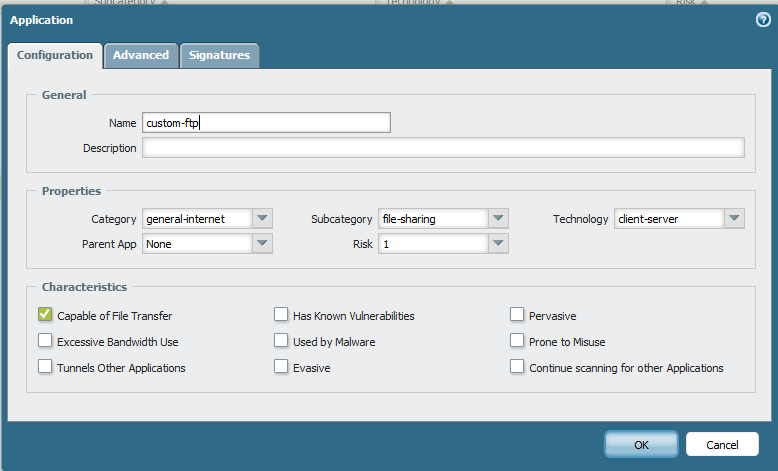Image resolution: width=778 pixels, height=471 pixels.
Task: Enable the Used by Malware checkbox
Action: pos(281,341)
